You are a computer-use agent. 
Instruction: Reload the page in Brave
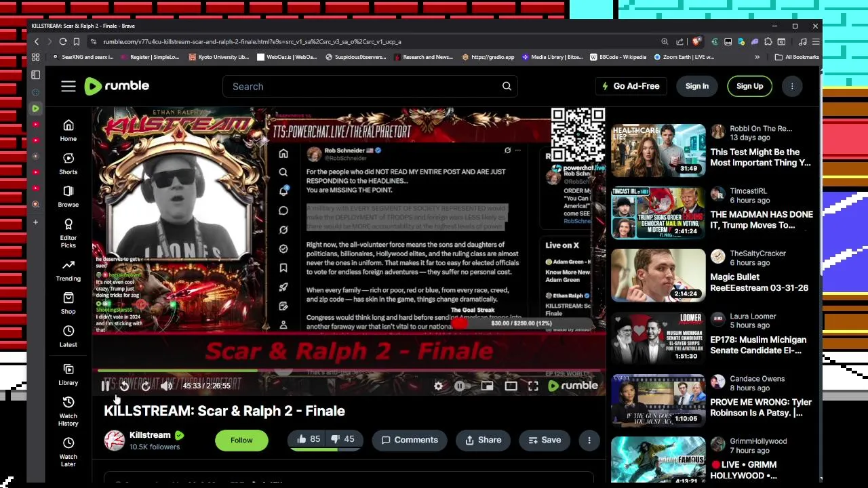point(62,41)
